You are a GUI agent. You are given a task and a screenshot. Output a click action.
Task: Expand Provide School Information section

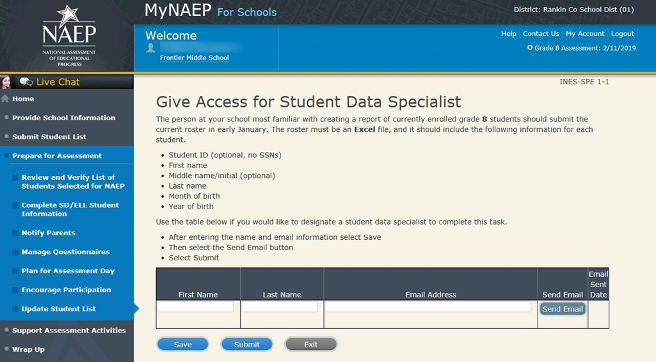click(x=64, y=118)
